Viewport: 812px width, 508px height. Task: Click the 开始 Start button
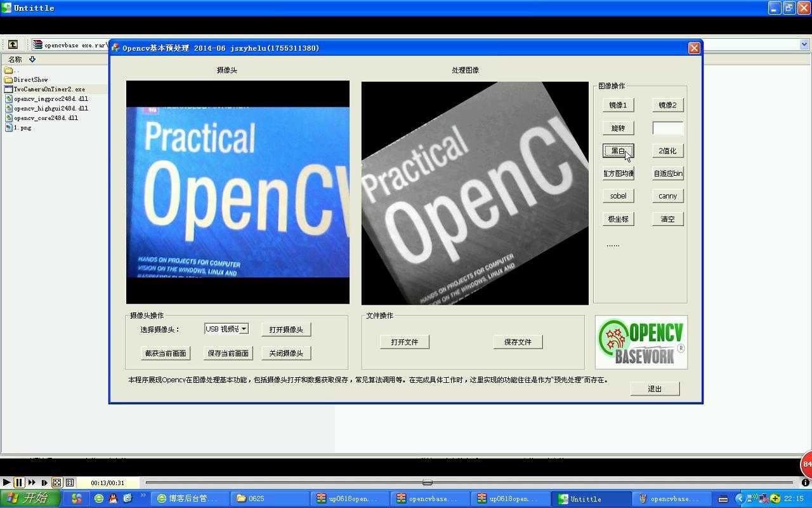tap(30, 498)
